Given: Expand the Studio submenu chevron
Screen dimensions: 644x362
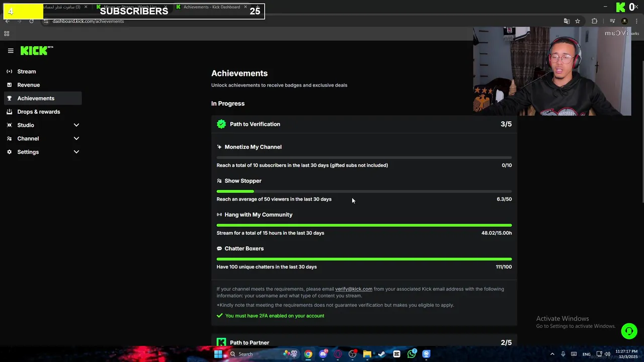Looking at the screenshot, I should [76, 125].
